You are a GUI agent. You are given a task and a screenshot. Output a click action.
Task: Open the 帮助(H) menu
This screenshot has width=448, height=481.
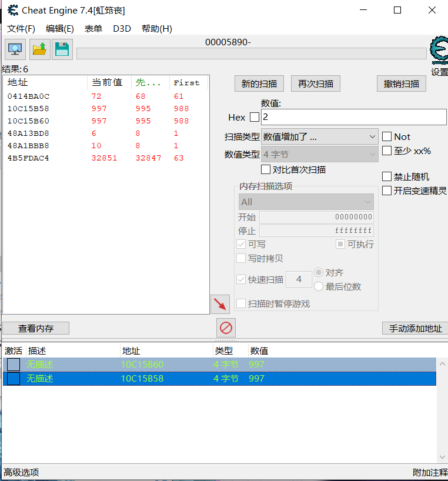pyautogui.click(x=157, y=29)
